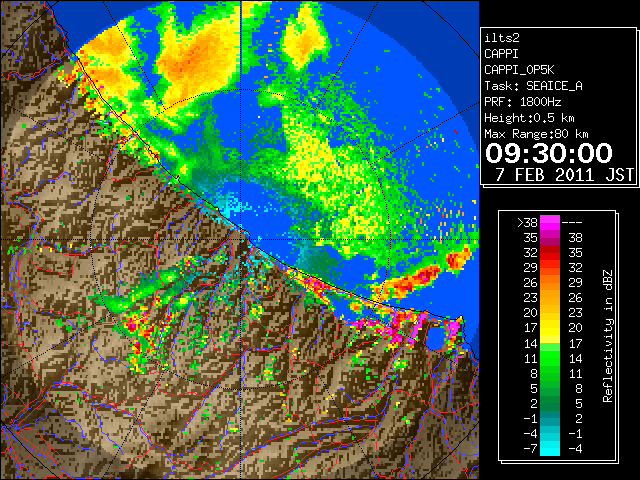The image size is (640, 480).
Task: Pick the red band of the color bar
Action: [x=550, y=252]
